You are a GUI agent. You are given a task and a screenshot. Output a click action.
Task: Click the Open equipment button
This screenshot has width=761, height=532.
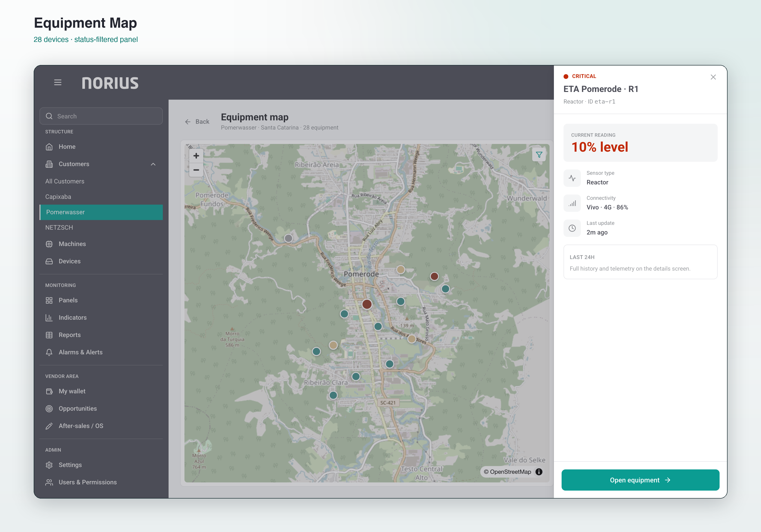(x=640, y=480)
